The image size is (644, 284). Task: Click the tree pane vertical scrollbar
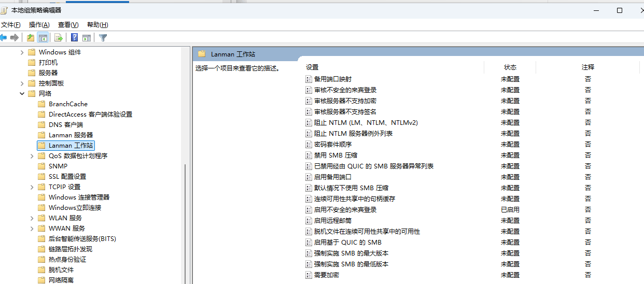(185, 223)
